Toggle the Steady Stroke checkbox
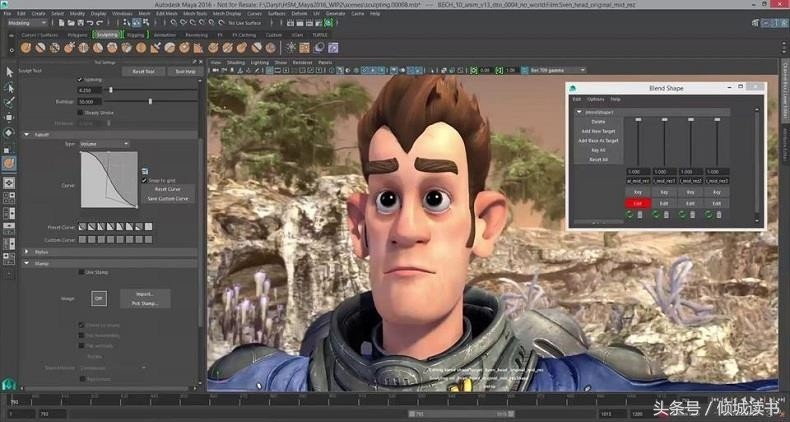 tap(81, 112)
